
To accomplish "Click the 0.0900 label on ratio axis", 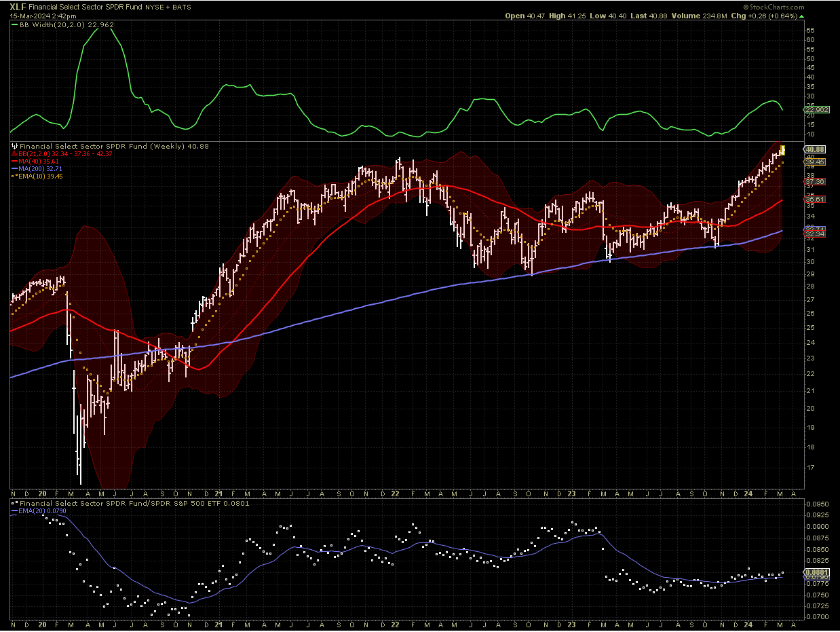I will (818, 526).
